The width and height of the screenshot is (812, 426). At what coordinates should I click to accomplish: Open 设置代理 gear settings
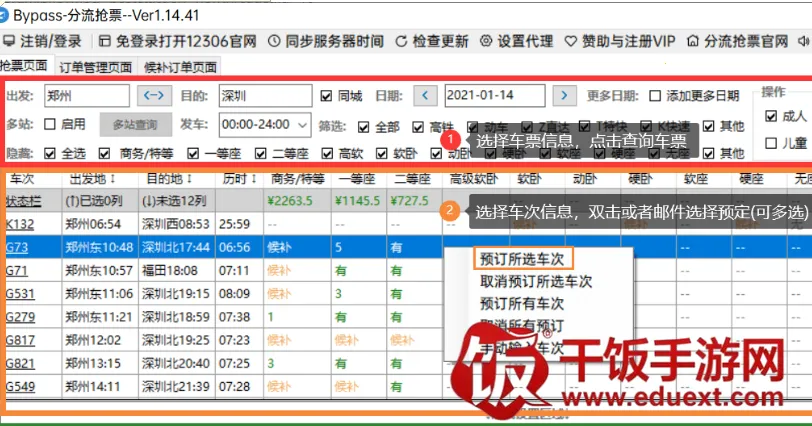click(486, 42)
